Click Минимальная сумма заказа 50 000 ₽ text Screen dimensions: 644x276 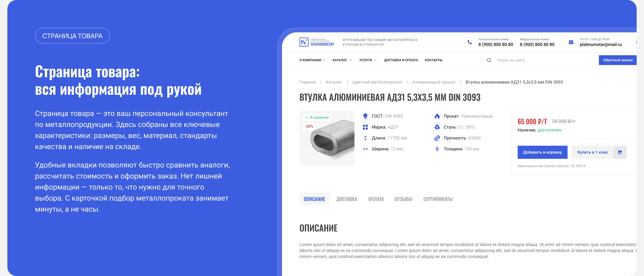pos(552,166)
